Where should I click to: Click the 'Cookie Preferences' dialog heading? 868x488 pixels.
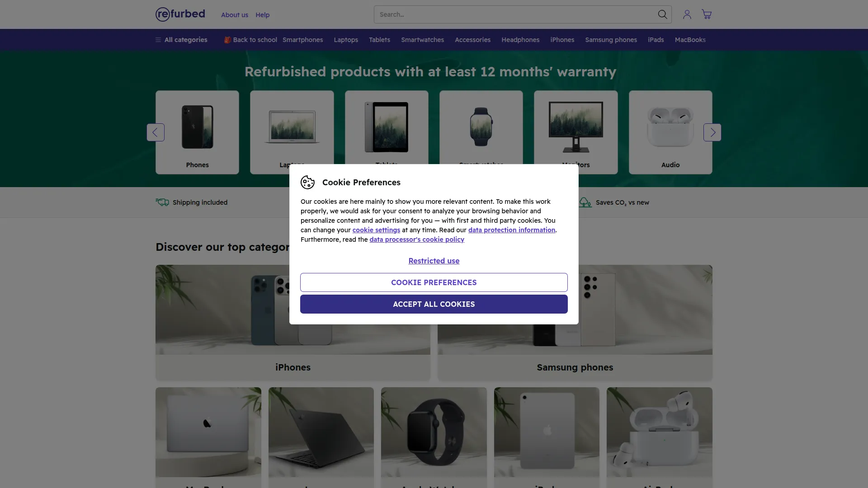pos(361,182)
